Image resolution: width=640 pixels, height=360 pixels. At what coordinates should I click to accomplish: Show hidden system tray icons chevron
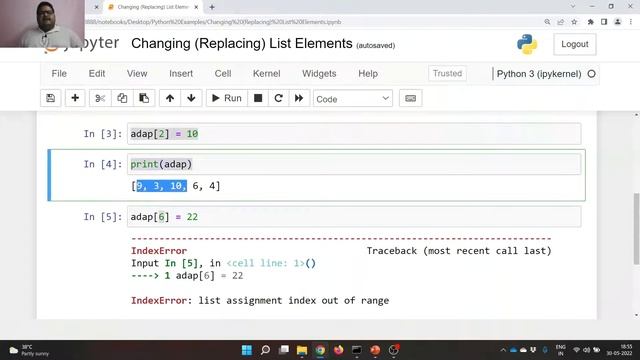(x=503, y=350)
